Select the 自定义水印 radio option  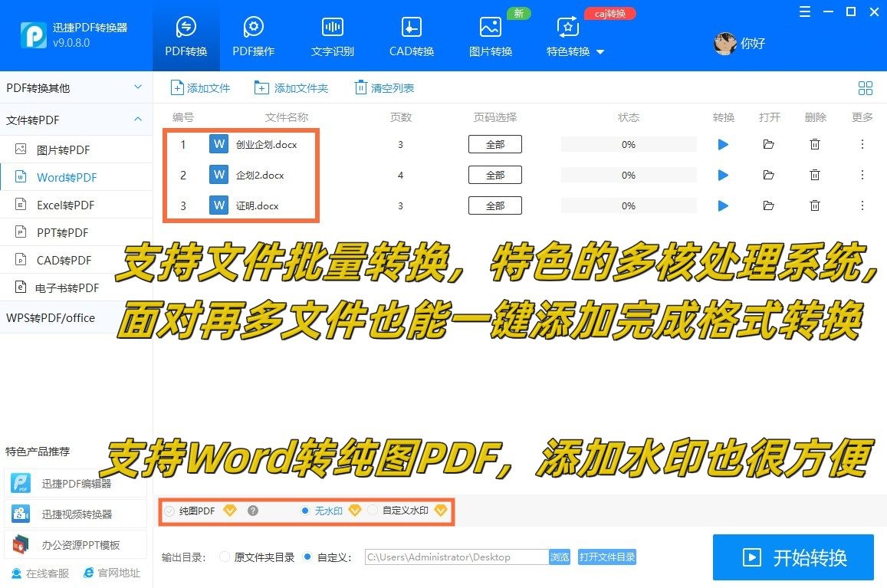click(x=373, y=511)
